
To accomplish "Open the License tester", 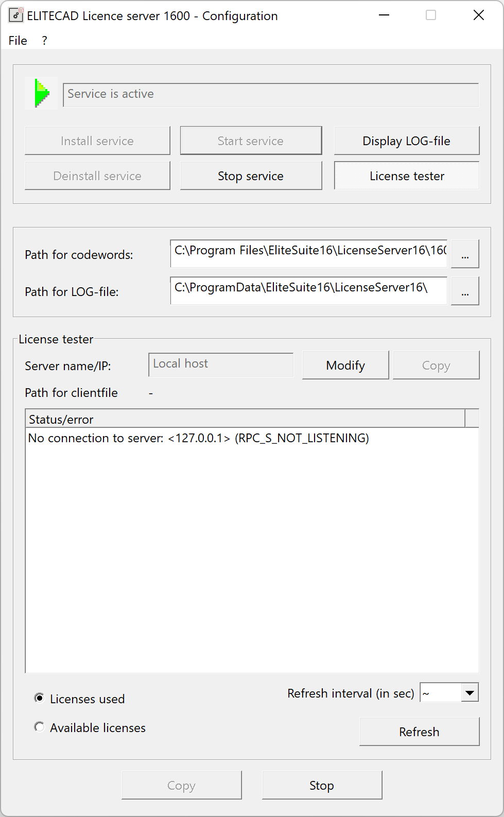I will 407,176.
